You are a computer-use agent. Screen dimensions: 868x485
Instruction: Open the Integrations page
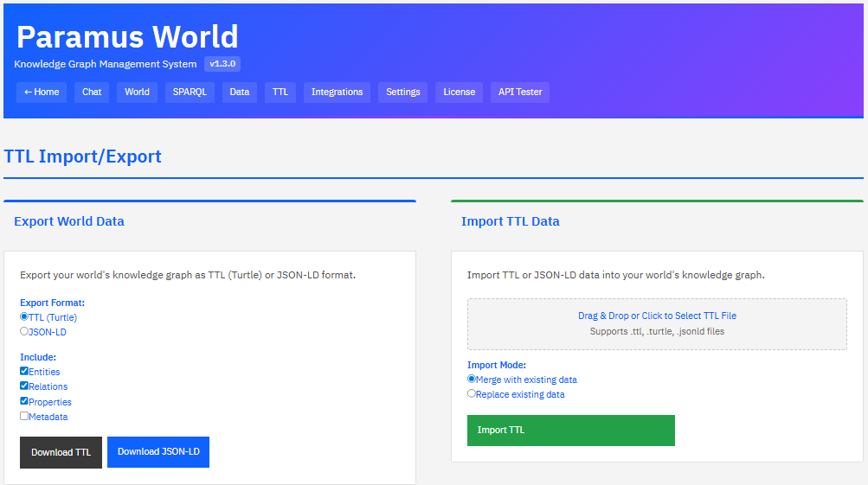point(337,93)
